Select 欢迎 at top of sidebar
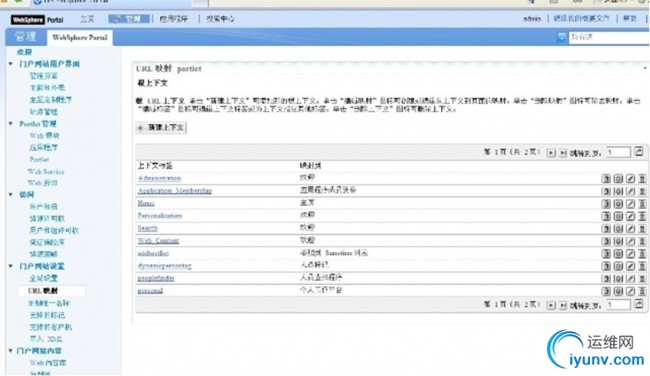Screen dimensions: 650x376 point(24,52)
